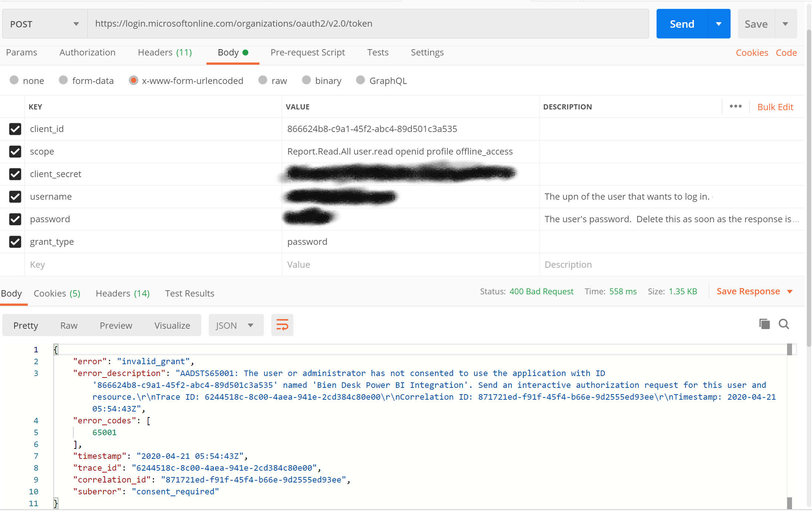This screenshot has height=511, width=812.
Task: Click username description about upn
Action: 627,197
